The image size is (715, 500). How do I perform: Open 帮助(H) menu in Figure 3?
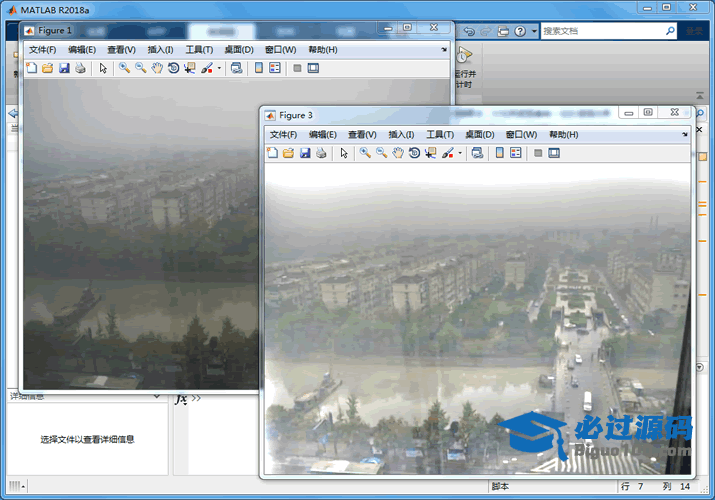pos(564,134)
